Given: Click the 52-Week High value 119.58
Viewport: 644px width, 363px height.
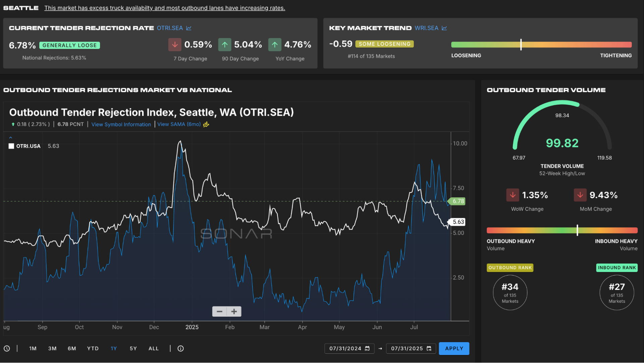Looking at the screenshot, I should pyautogui.click(x=604, y=158).
